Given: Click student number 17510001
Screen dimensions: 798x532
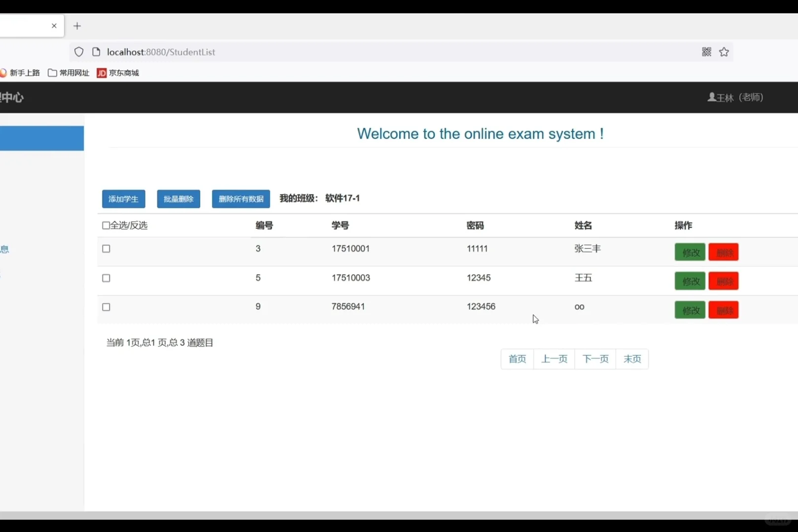Looking at the screenshot, I should point(350,249).
